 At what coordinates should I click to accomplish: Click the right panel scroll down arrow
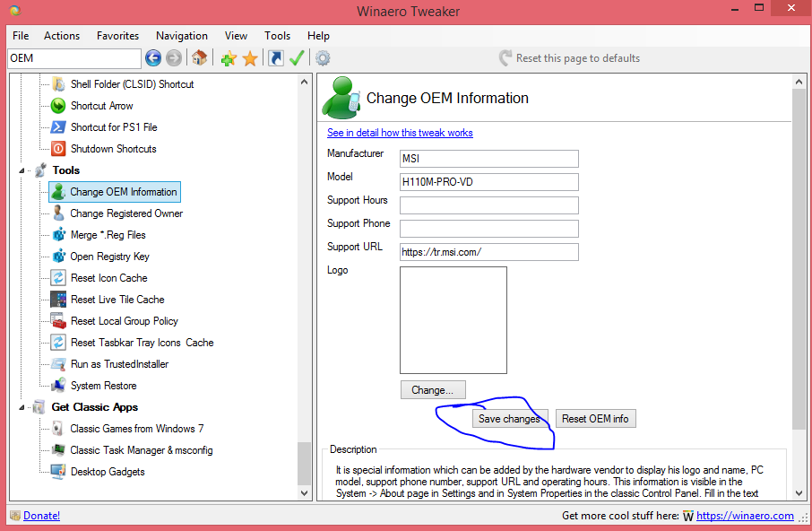799,493
